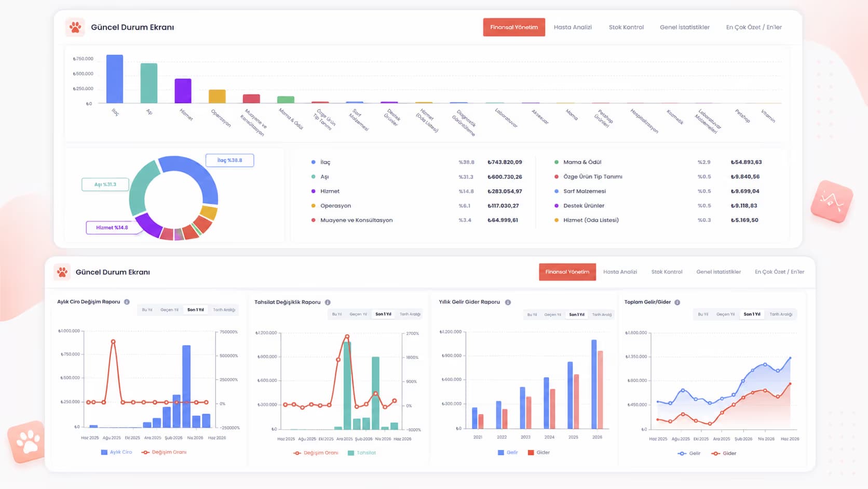Click the amount ₺54.893,63 in the Mama & Ödül row
This screenshot has width=868, height=489.
pyautogui.click(x=746, y=162)
